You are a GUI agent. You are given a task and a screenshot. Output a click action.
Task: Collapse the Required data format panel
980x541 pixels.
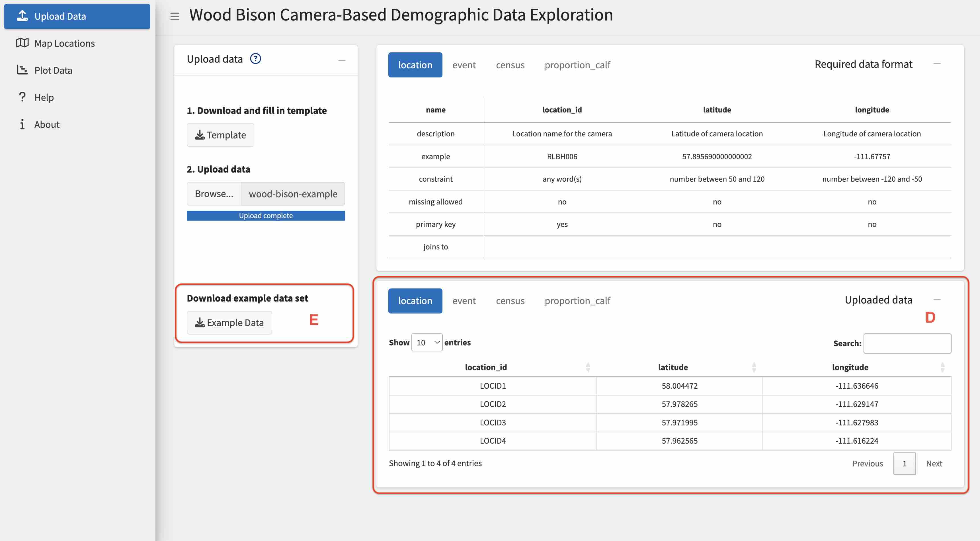pos(937,64)
